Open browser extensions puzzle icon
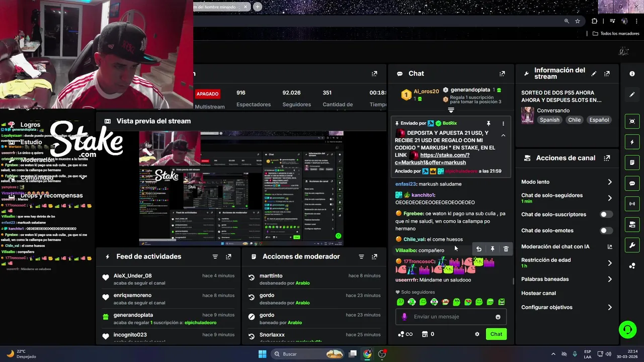This screenshot has height=362, width=644. pos(595,21)
